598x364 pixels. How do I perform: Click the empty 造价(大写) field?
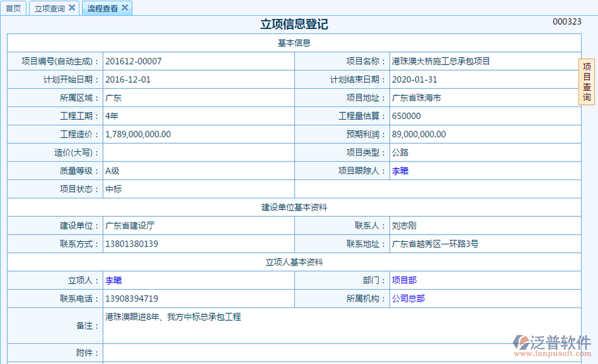point(197,152)
